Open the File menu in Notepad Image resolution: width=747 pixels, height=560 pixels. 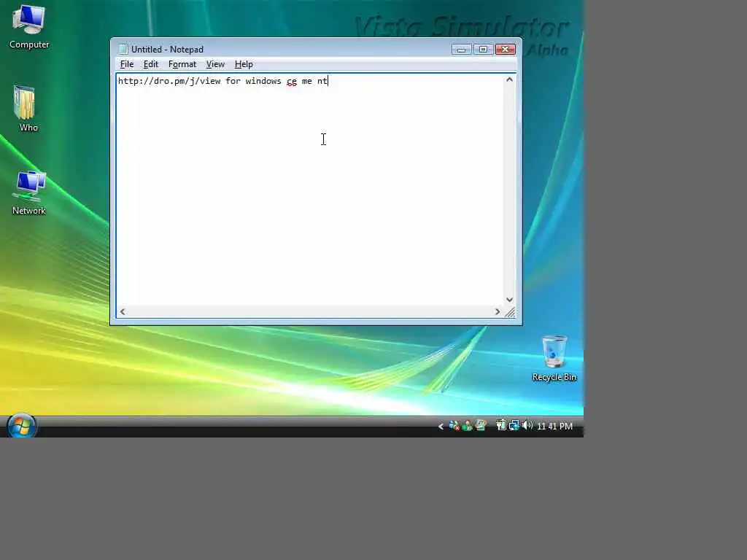pyautogui.click(x=127, y=64)
